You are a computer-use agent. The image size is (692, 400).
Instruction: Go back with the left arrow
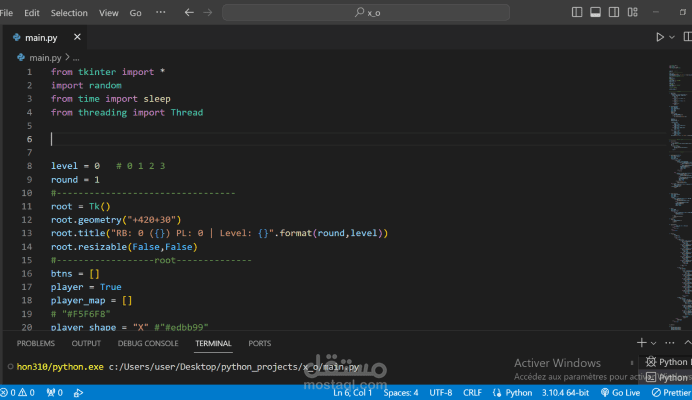pos(189,12)
